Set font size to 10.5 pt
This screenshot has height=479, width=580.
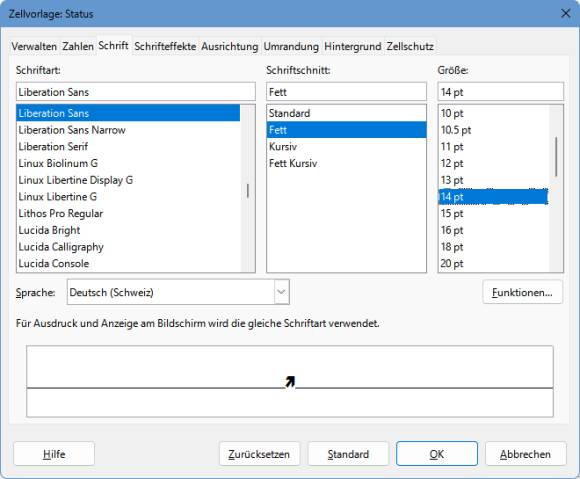pos(493,130)
